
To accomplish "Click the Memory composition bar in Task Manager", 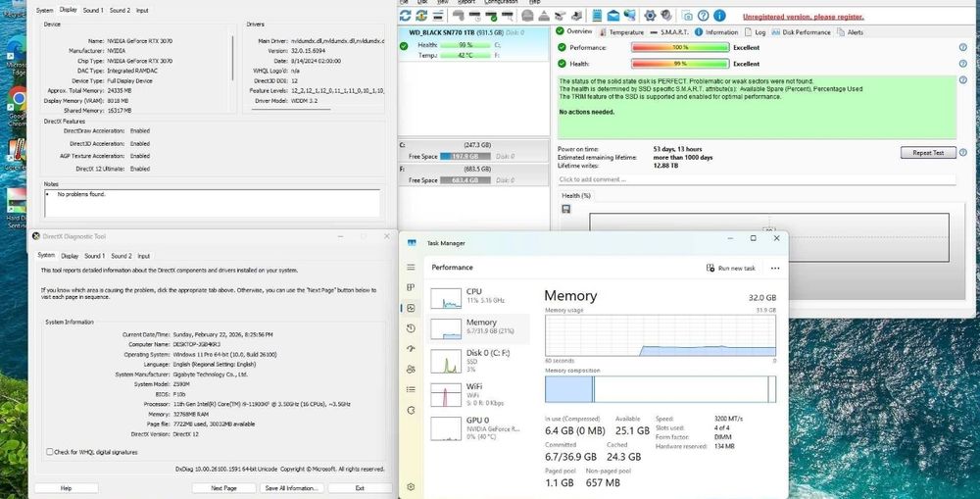I will pos(661,389).
